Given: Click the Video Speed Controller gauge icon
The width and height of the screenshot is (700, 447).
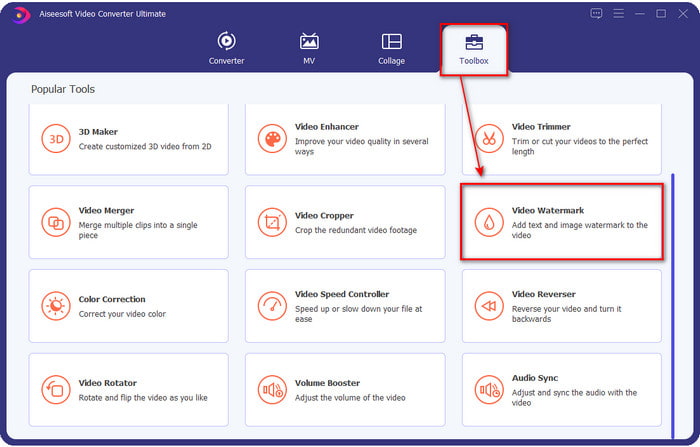Looking at the screenshot, I should (x=272, y=306).
